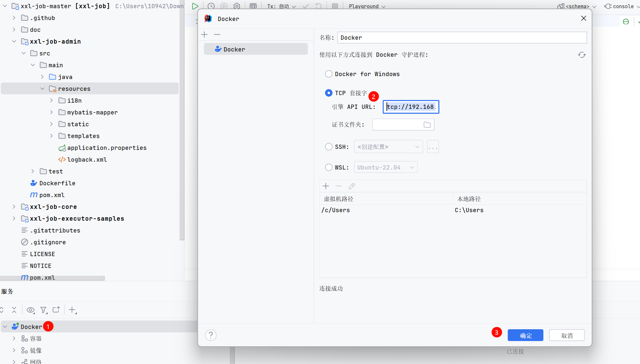Viewport: 640px width, 364px height.
Task: Select TCP socket radio option
Action: tap(329, 93)
